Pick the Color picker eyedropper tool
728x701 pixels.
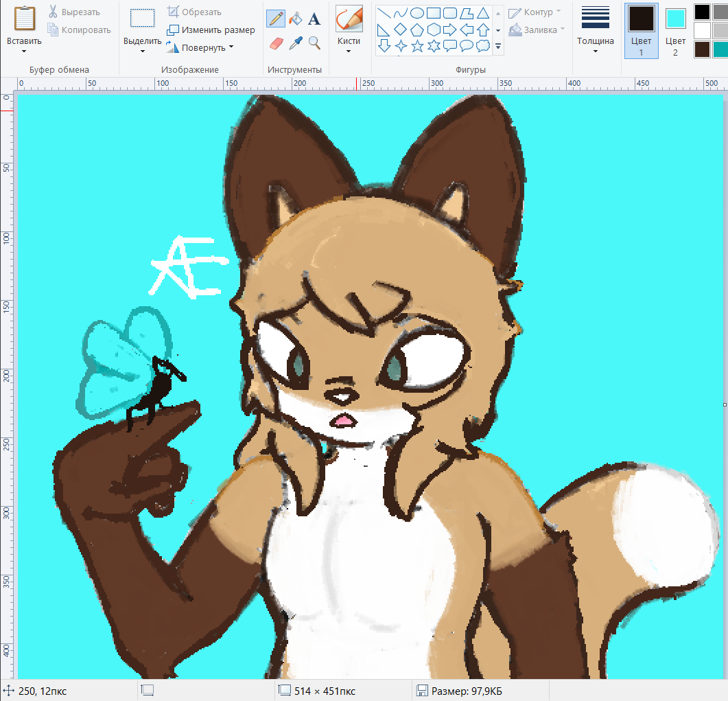[x=295, y=43]
